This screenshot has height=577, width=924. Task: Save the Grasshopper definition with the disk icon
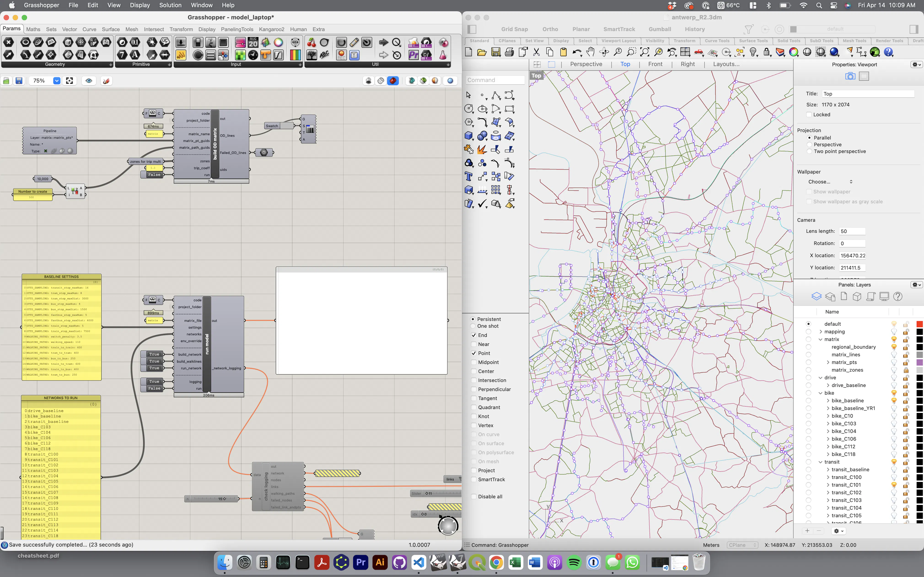19,80
